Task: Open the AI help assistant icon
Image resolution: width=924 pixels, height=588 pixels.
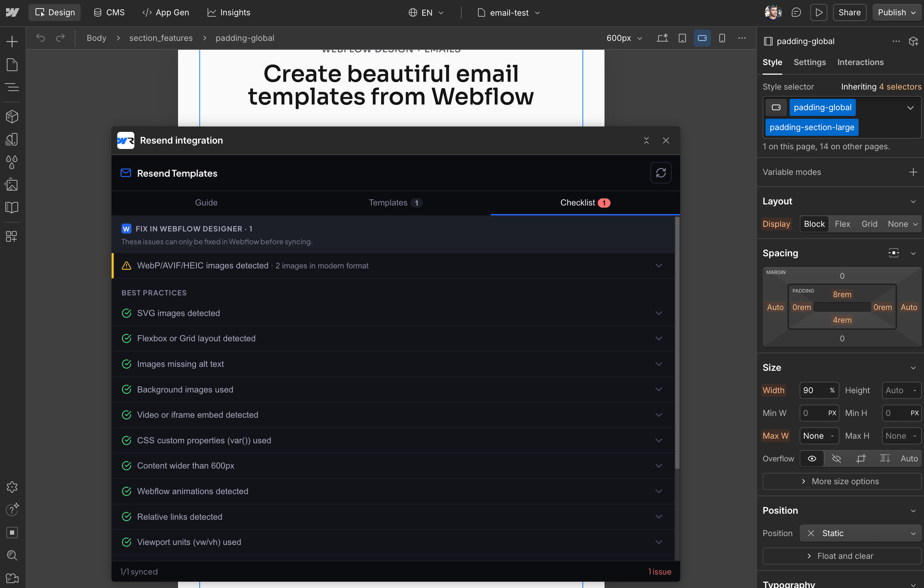Action: [12, 509]
